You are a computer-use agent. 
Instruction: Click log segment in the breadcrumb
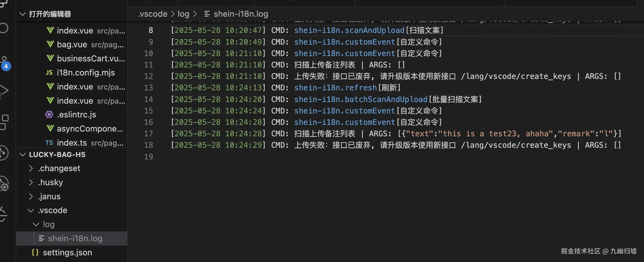point(183,14)
